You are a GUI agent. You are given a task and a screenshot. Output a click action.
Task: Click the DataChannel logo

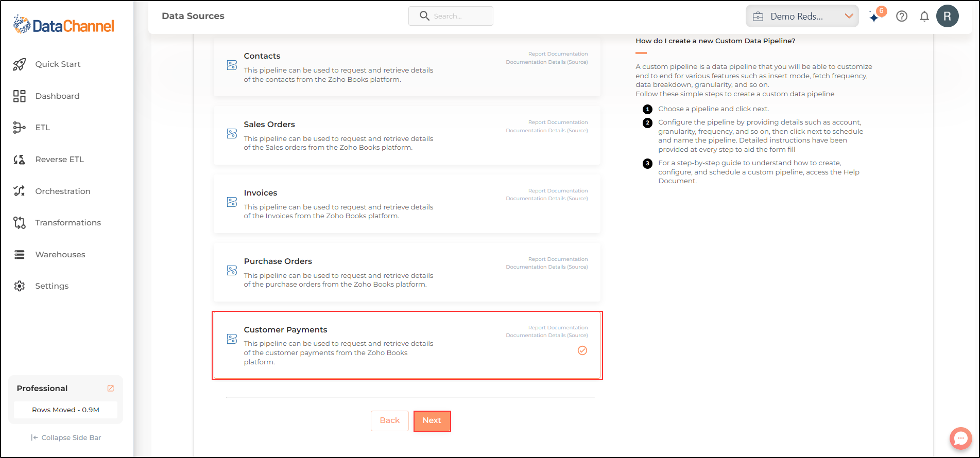(64, 25)
